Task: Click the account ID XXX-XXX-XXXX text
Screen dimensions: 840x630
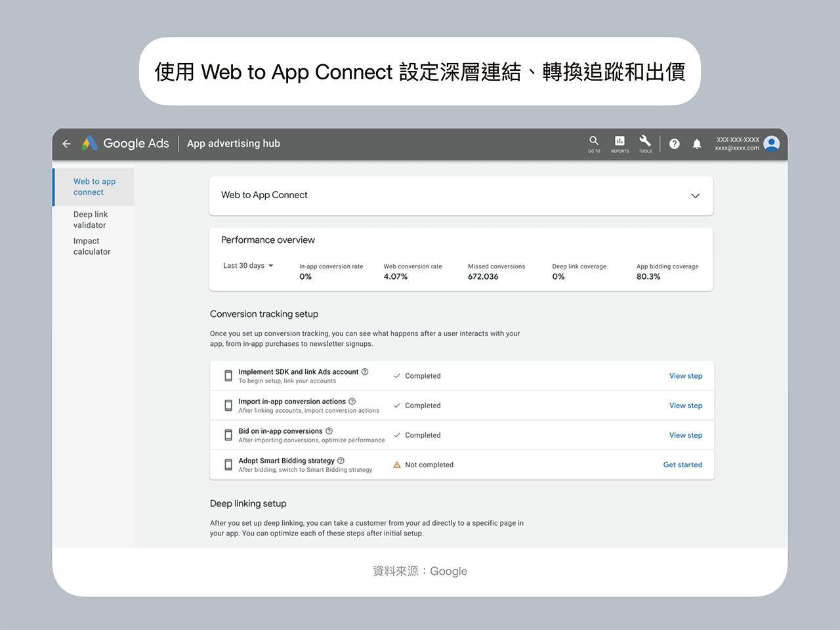Action: point(738,140)
